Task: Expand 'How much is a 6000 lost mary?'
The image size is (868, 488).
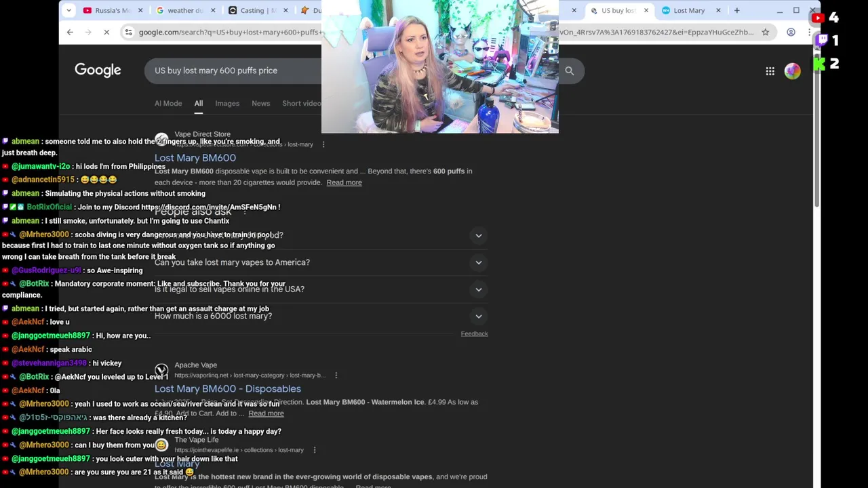Action: (x=479, y=316)
